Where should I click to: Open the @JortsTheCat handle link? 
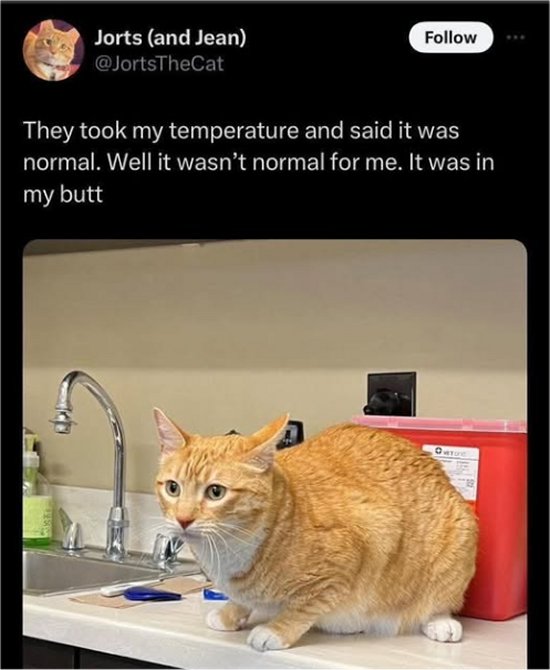click(159, 64)
